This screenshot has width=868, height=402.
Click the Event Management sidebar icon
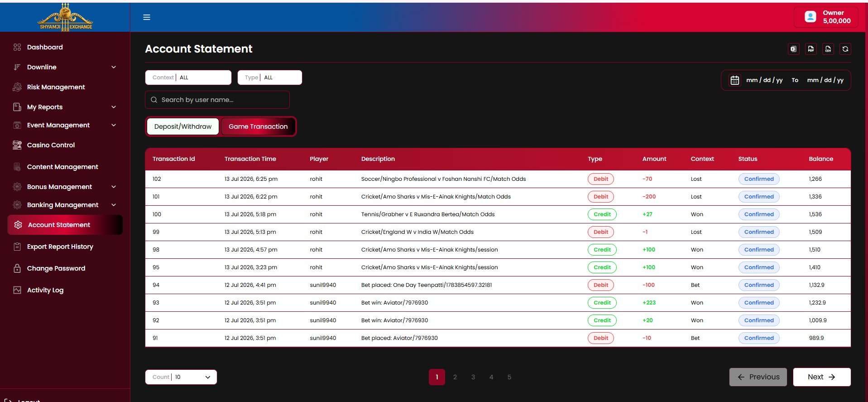coord(17,125)
